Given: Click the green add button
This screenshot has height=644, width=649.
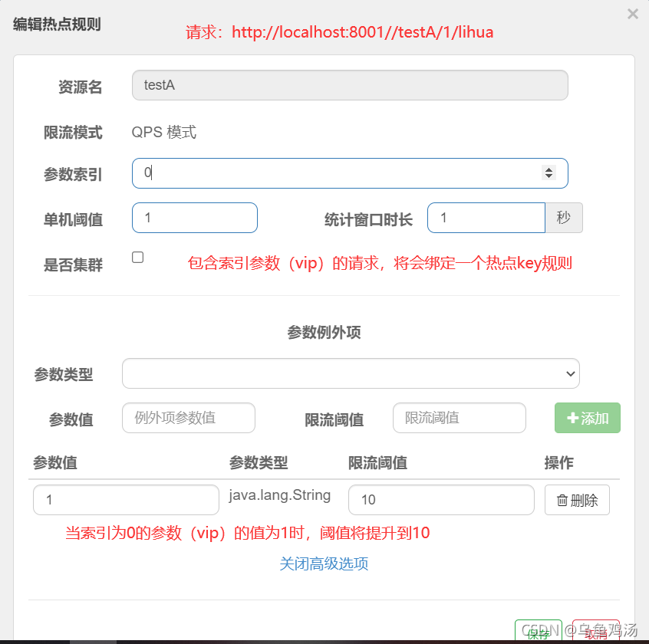Looking at the screenshot, I should [x=588, y=418].
